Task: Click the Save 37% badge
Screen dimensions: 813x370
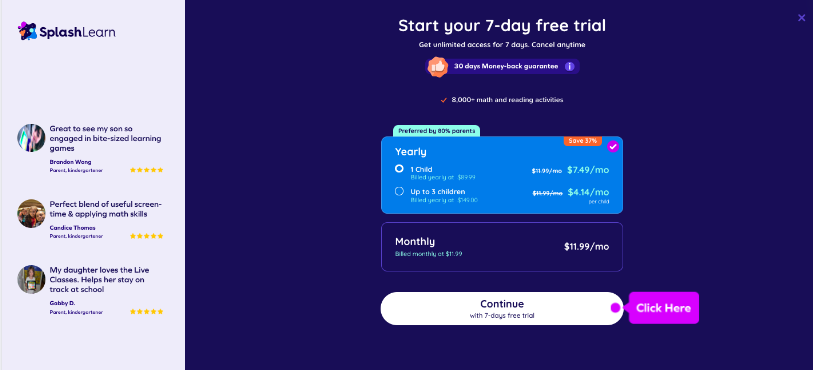Action: coord(583,141)
